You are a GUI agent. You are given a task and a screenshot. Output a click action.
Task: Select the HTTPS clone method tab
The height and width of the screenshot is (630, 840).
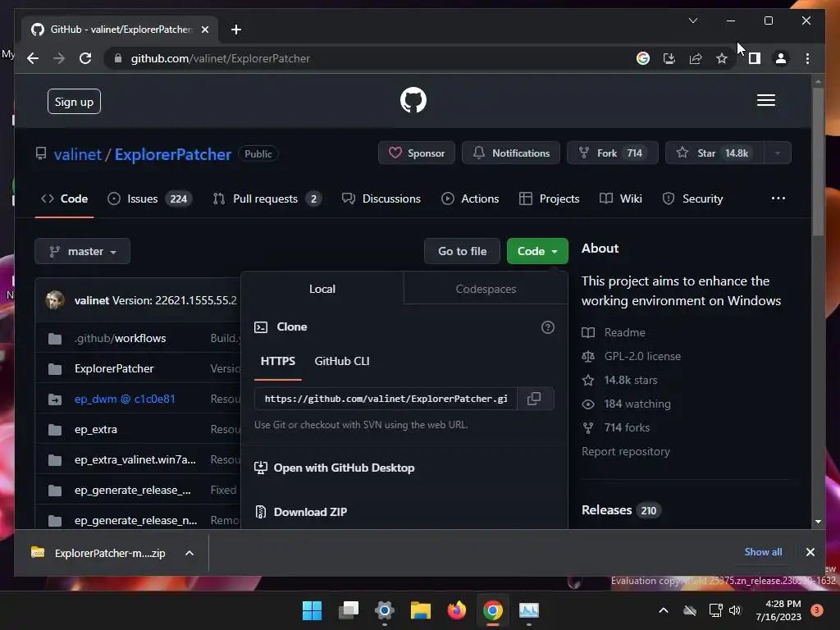[277, 362]
